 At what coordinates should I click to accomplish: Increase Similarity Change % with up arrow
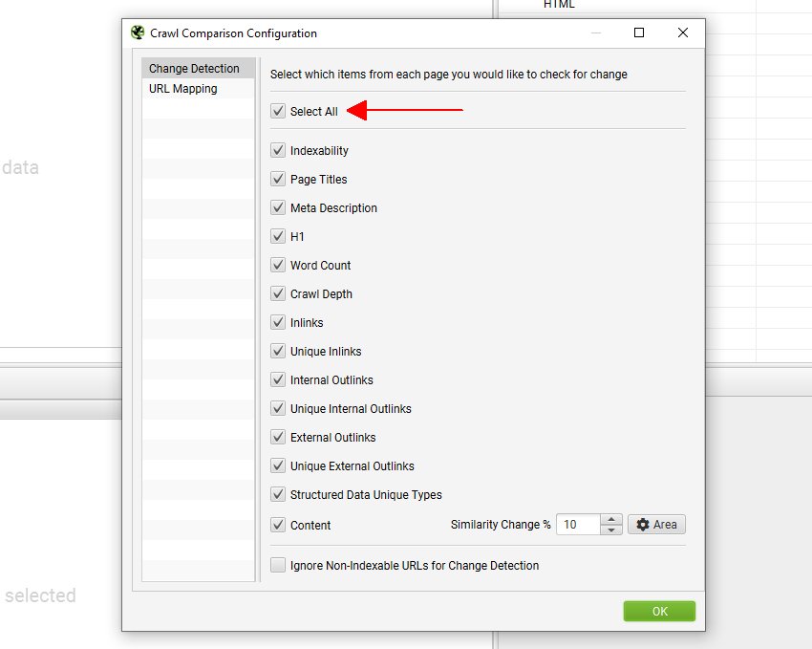pos(611,520)
